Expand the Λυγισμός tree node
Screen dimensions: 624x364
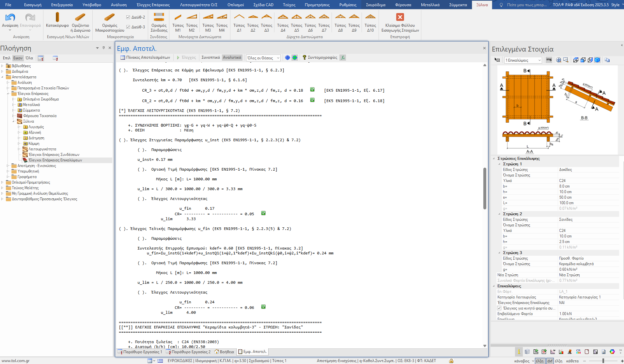click(x=19, y=127)
